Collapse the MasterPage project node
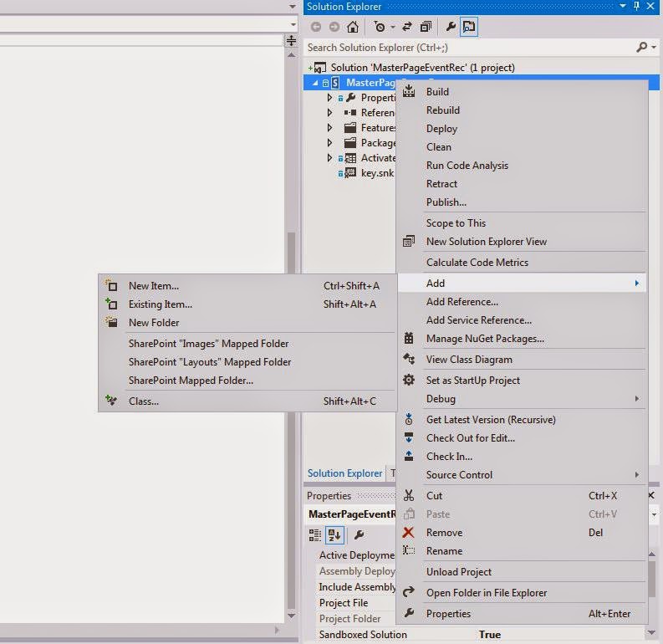This screenshot has height=644, width=663. tap(315, 83)
